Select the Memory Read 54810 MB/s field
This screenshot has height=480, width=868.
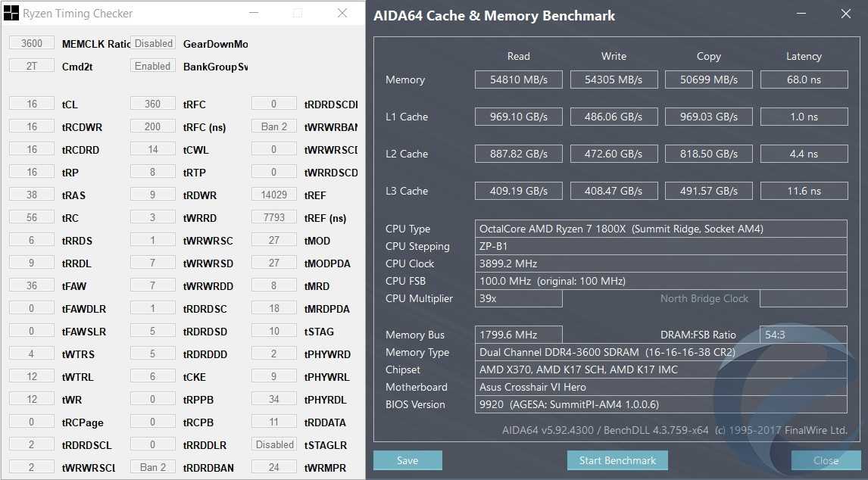click(x=519, y=79)
